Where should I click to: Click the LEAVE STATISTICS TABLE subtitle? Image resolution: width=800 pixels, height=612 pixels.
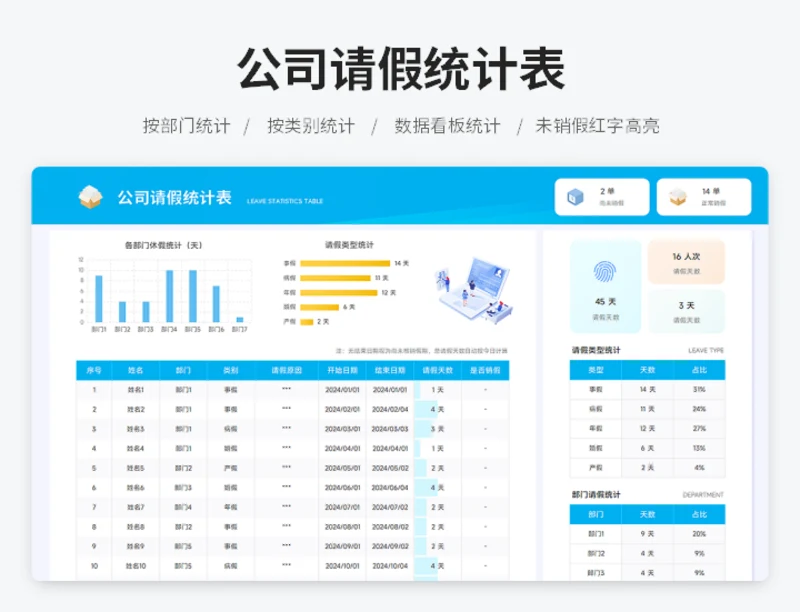pos(285,201)
